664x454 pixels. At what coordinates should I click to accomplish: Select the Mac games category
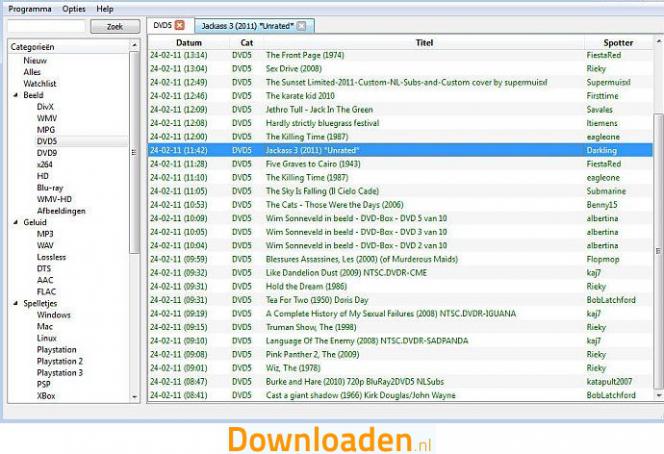pos(45,326)
